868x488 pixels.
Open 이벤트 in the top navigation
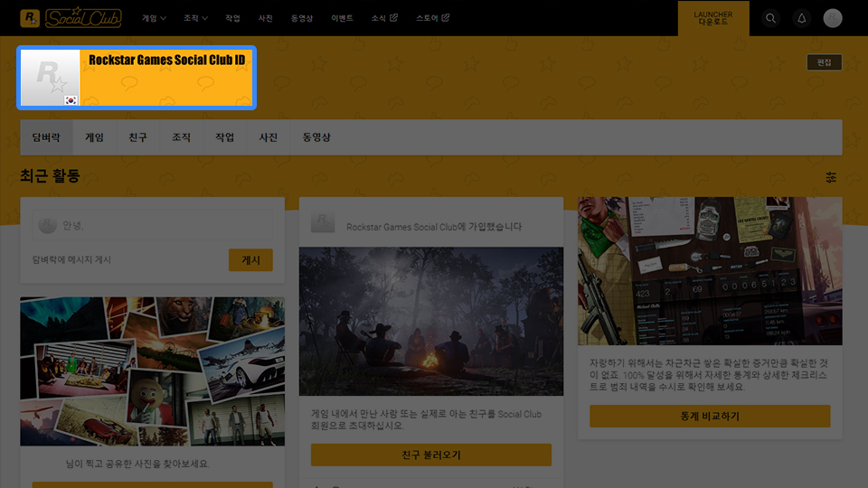pos(342,18)
